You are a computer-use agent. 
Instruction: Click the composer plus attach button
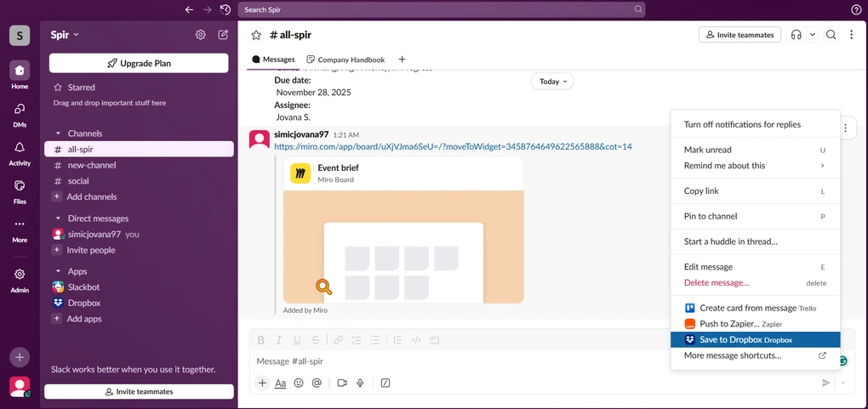point(262,383)
